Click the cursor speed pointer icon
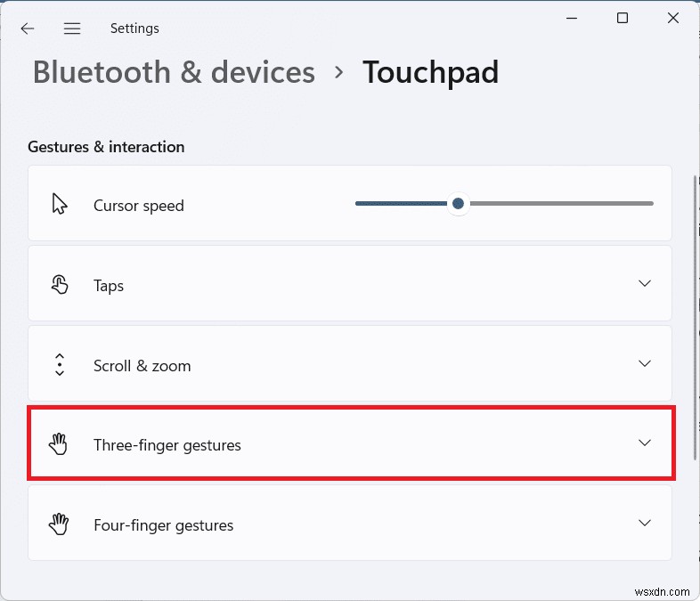Screen dimensions: 700x601 point(60,205)
